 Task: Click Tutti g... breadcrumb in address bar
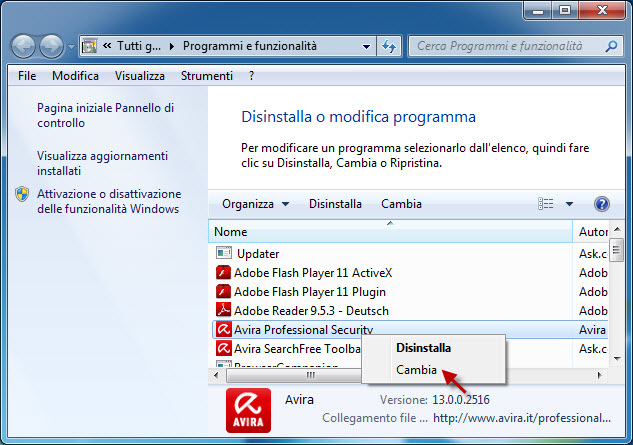[x=139, y=46]
